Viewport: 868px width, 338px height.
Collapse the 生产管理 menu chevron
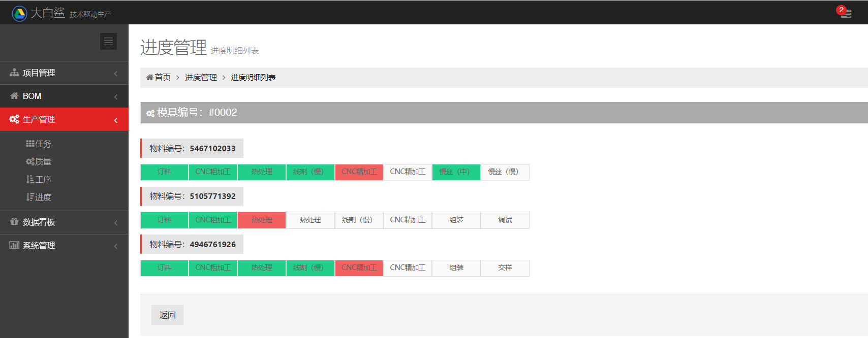(x=116, y=120)
